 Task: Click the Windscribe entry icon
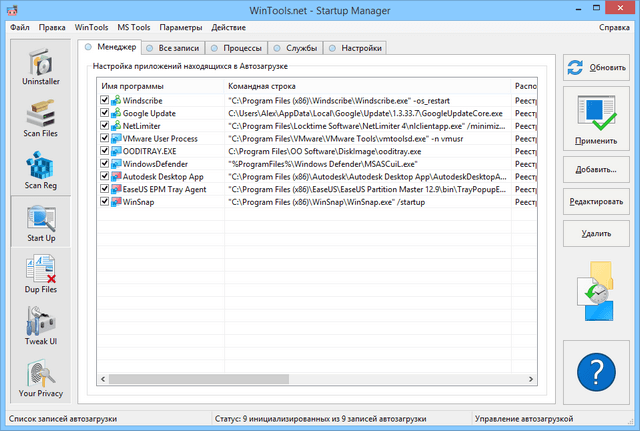(x=116, y=100)
